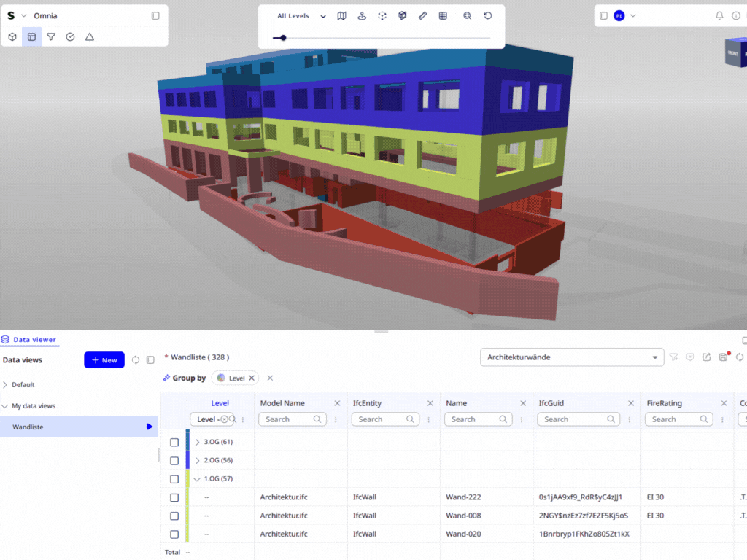Click the measure tool icon

pos(422,15)
